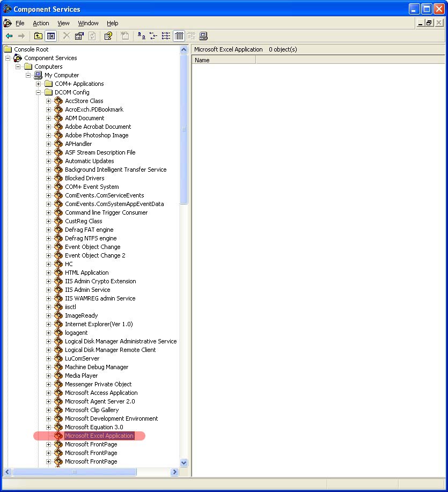Select the Detail view toolbar icon
Screen dimensions: 448x492
(x=179, y=36)
